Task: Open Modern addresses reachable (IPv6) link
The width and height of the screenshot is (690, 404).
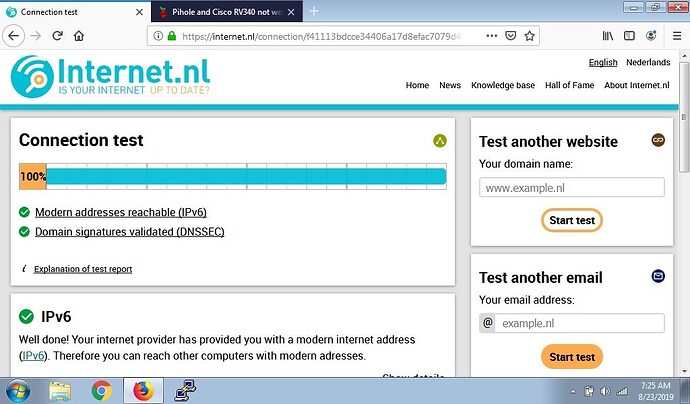Action: pyautogui.click(x=121, y=212)
